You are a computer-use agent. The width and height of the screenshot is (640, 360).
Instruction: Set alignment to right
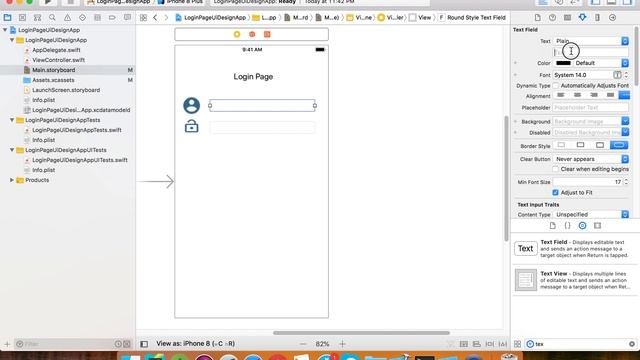pyautogui.click(x=594, y=96)
